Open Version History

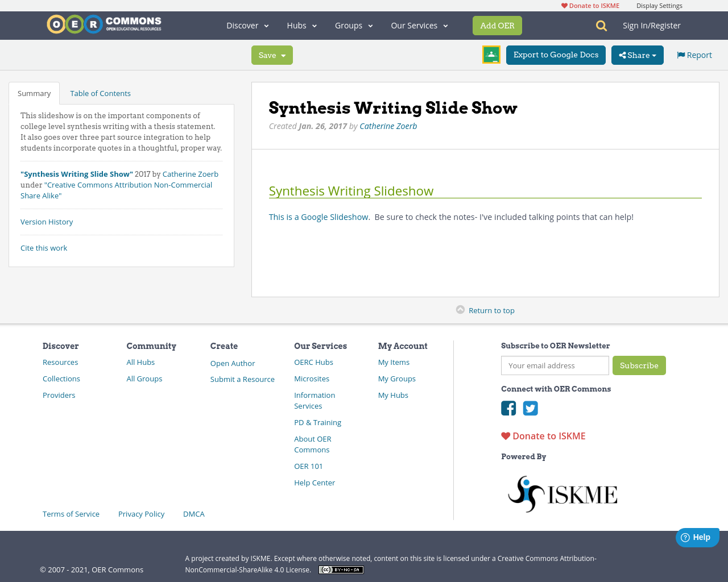point(46,222)
